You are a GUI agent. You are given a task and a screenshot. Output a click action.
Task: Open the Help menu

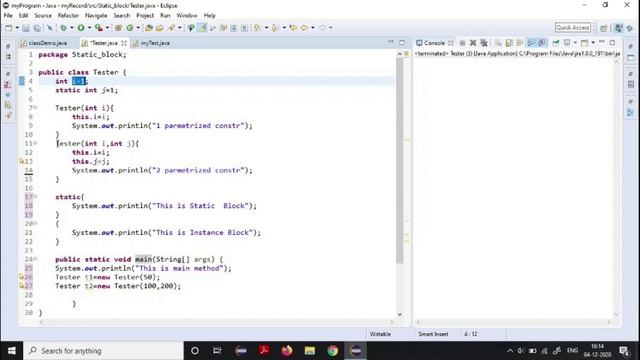pyautogui.click(x=209, y=16)
